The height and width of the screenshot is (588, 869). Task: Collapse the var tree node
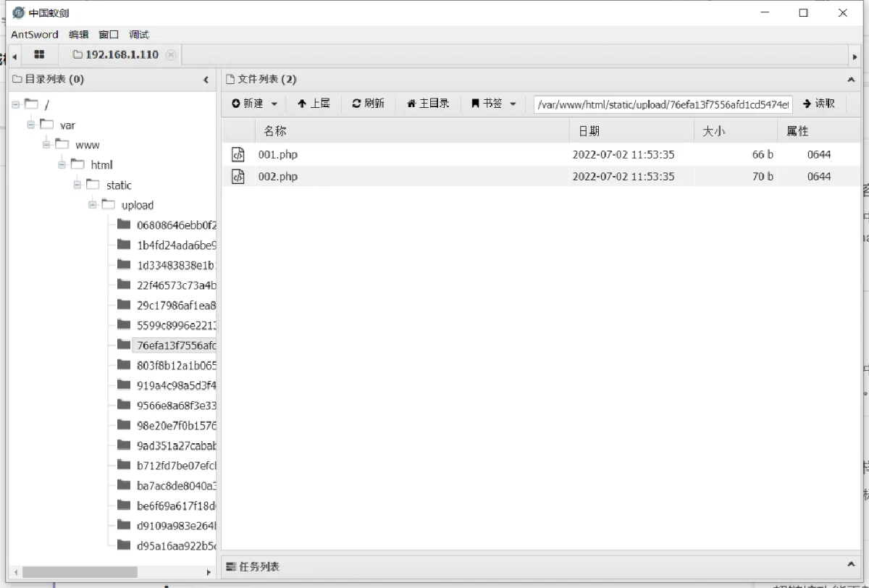(x=31, y=125)
